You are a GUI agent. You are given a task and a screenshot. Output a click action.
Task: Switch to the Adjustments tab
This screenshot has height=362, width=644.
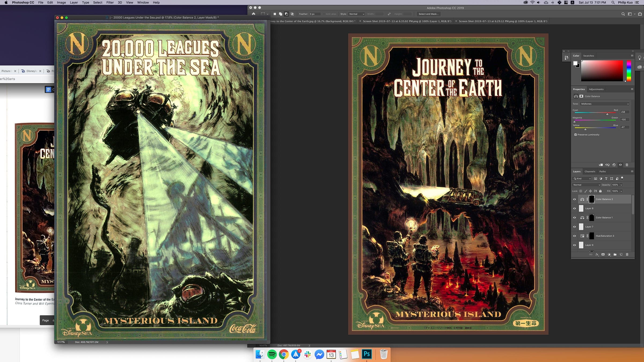596,89
